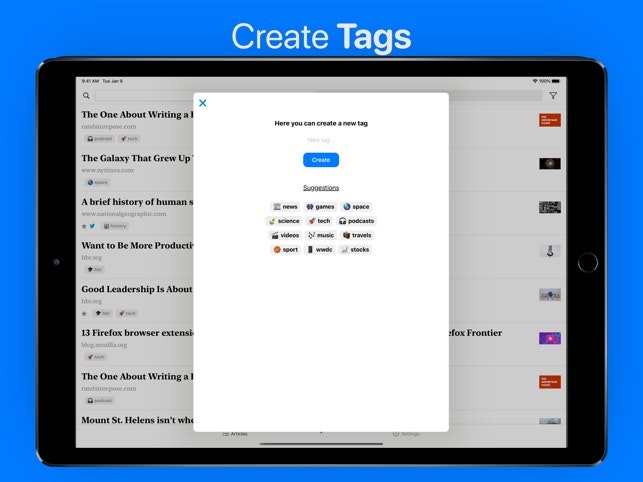Image resolution: width=643 pixels, height=482 pixels.
Task: Select the tech suggestion in the dialog
Action: click(319, 221)
